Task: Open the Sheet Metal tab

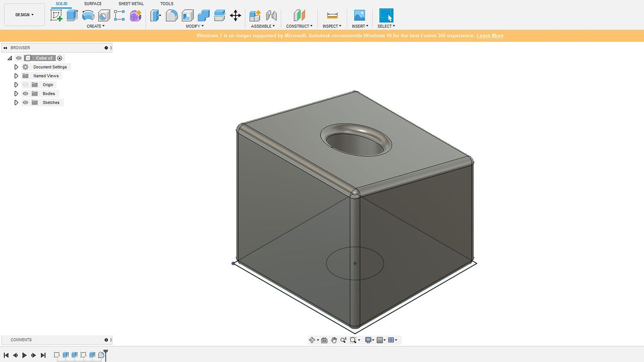Action: click(130, 3)
